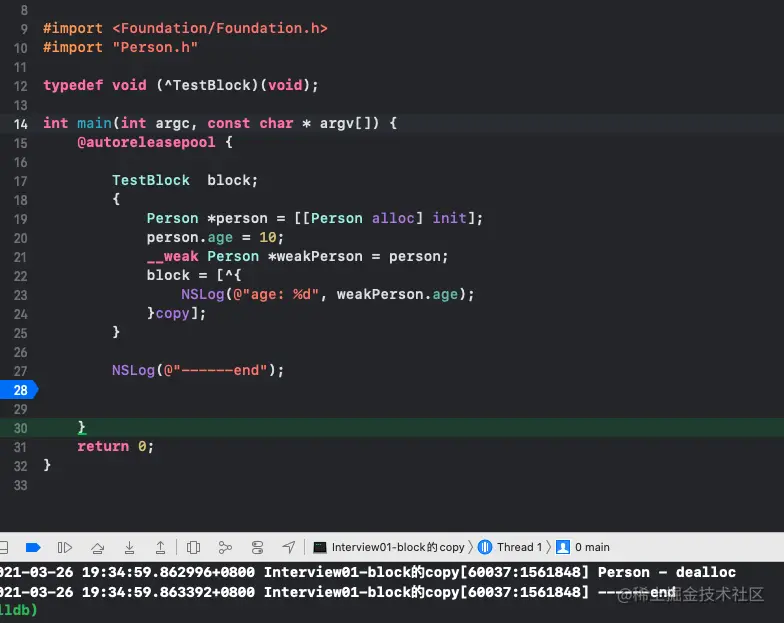Toggle the breakpoints activation button

(x=33, y=548)
